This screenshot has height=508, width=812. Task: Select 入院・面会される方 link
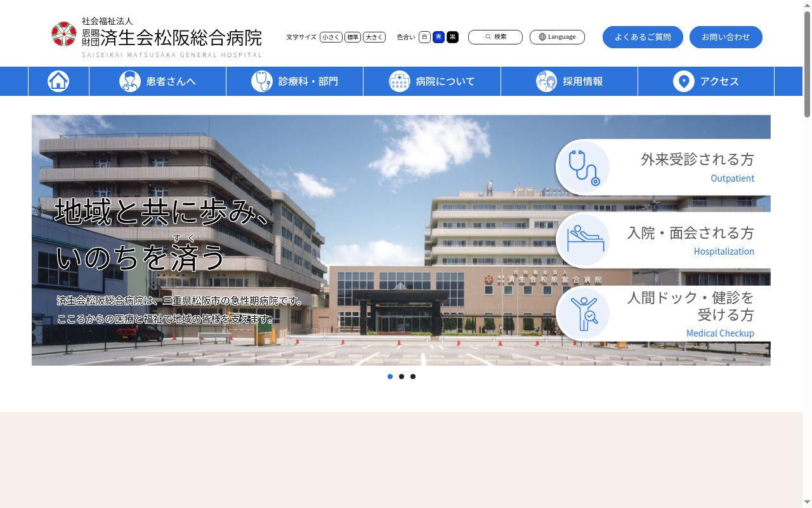click(x=664, y=241)
